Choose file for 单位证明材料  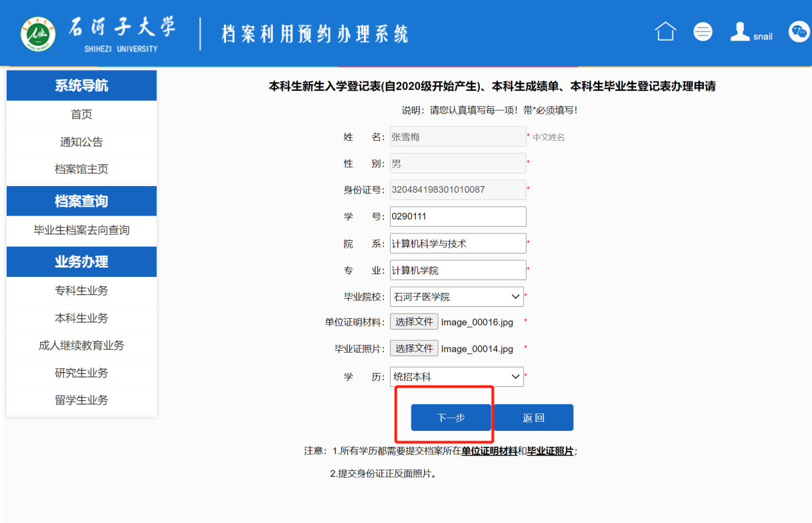click(x=414, y=322)
